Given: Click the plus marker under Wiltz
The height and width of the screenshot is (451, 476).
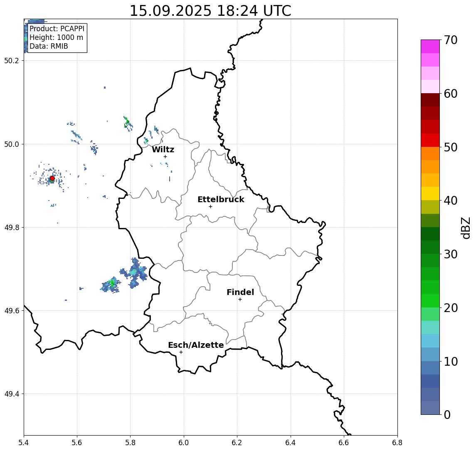Looking at the screenshot, I should click(165, 157).
